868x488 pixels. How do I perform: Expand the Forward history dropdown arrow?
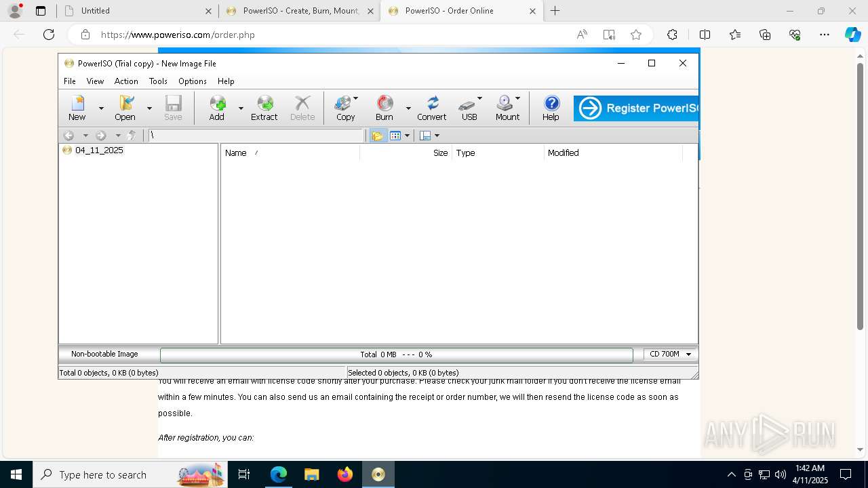118,136
